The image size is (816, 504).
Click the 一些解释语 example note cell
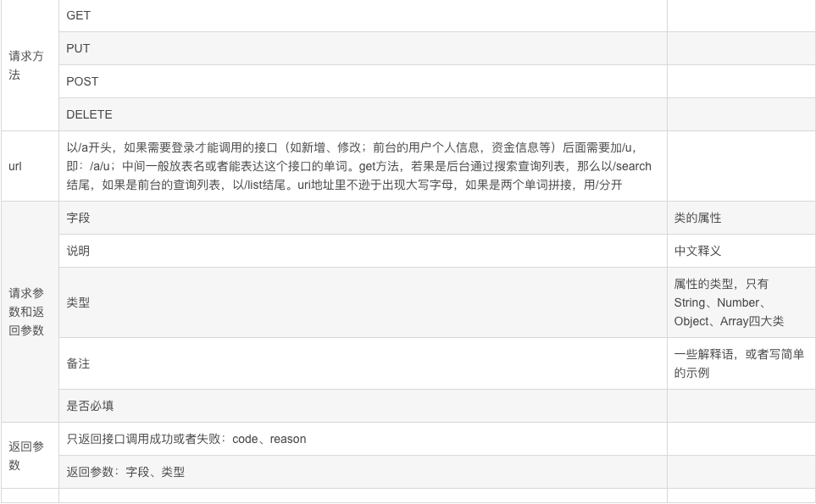(x=739, y=363)
